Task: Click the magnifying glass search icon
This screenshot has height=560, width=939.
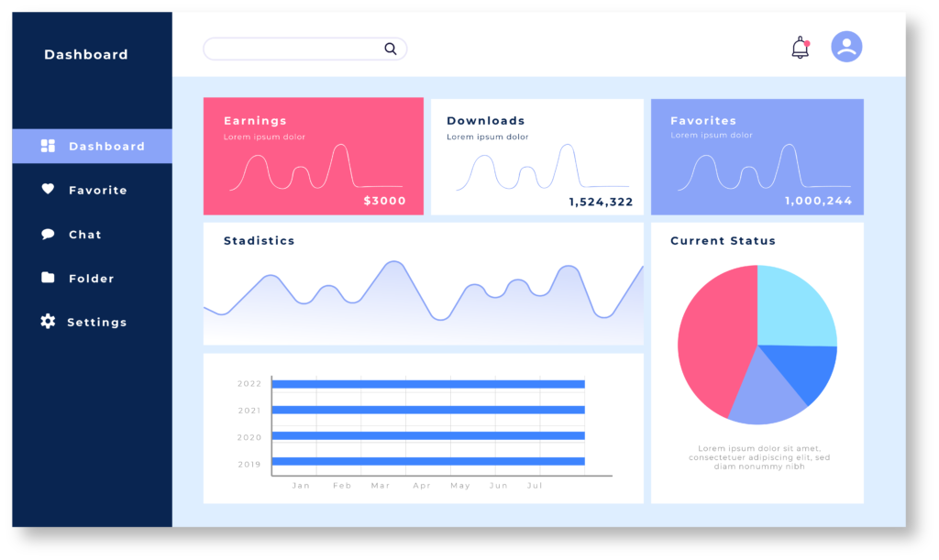Action: [391, 49]
